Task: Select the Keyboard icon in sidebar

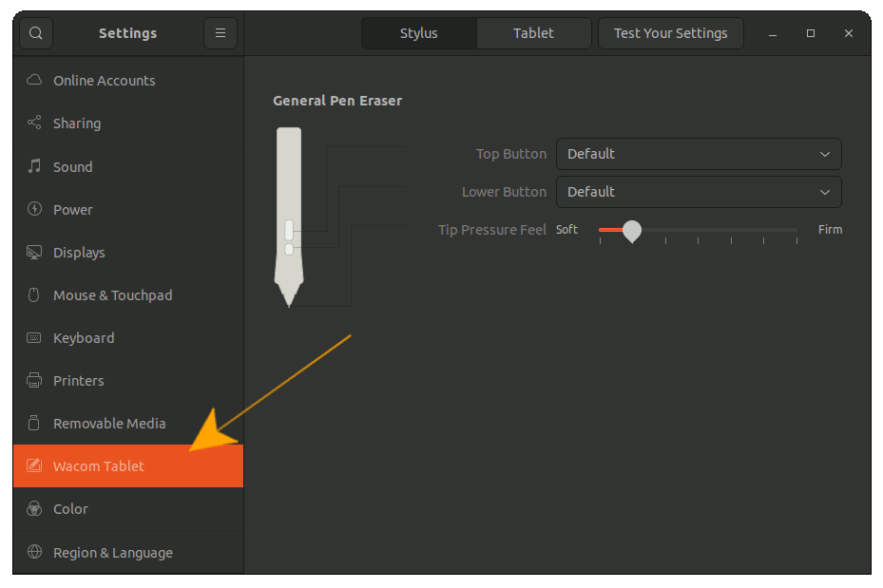Action: tap(34, 337)
